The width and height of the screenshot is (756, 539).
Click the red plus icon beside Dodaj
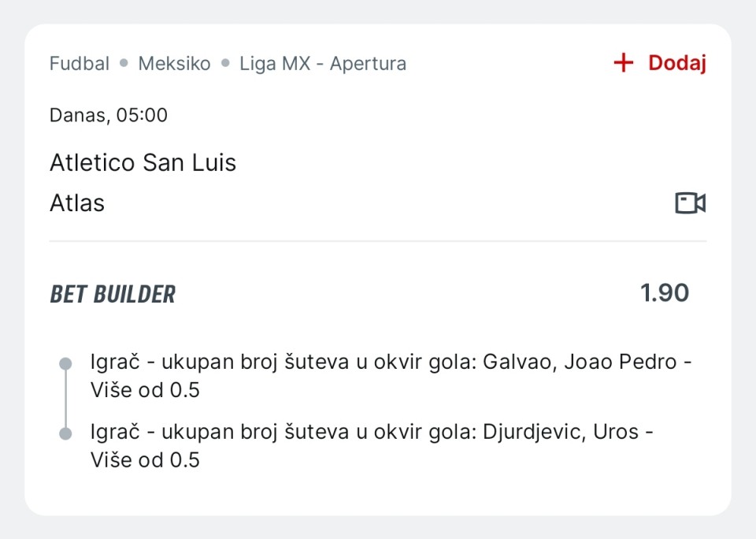pyautogui.click(x=624, y=64)
